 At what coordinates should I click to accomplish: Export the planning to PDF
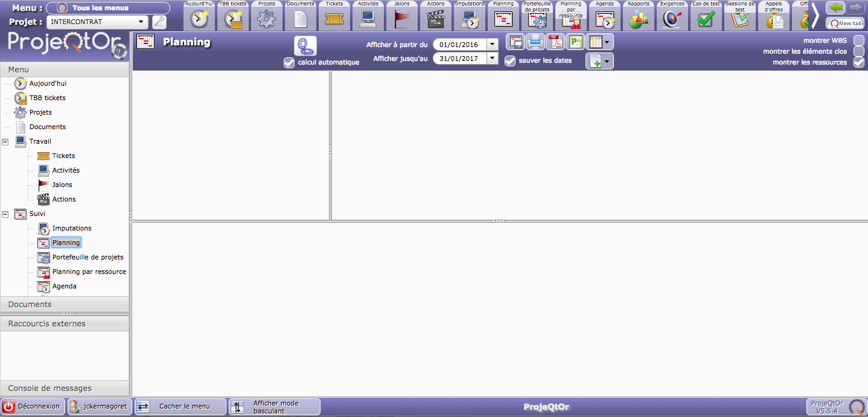click(555, 42)
